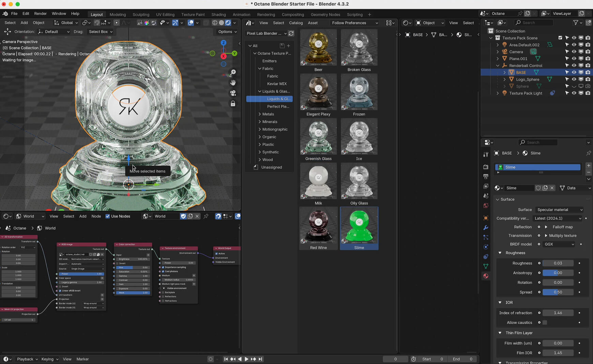Open the File menu
Viewport: 593px width, 364px height.
(x=14, y=14)
